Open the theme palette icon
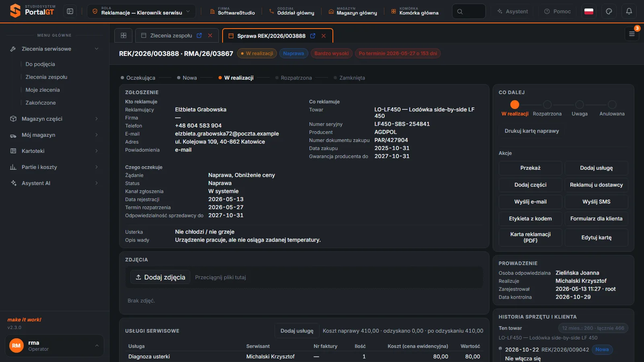Image resolution: width=644 pixels, height=362 pixels. (x=609, y=11)
